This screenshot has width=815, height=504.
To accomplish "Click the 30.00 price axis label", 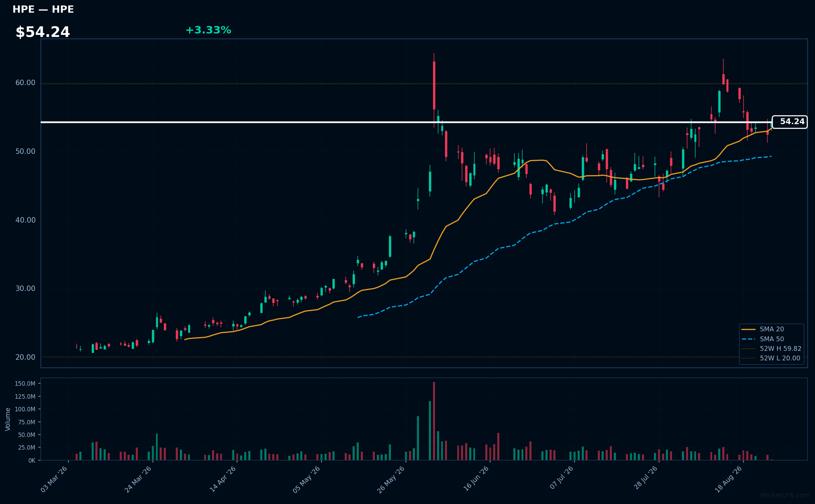I will [x=25, y=288].
